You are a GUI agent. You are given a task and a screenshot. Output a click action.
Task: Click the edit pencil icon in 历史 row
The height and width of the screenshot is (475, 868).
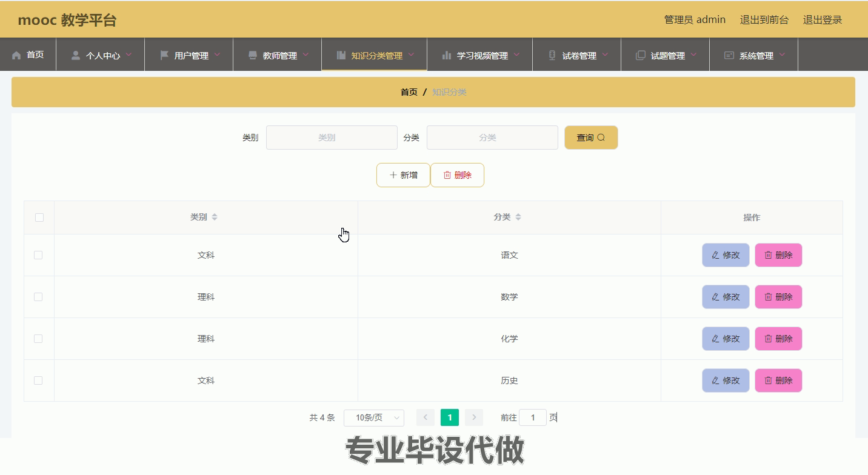tap(715, 380)
